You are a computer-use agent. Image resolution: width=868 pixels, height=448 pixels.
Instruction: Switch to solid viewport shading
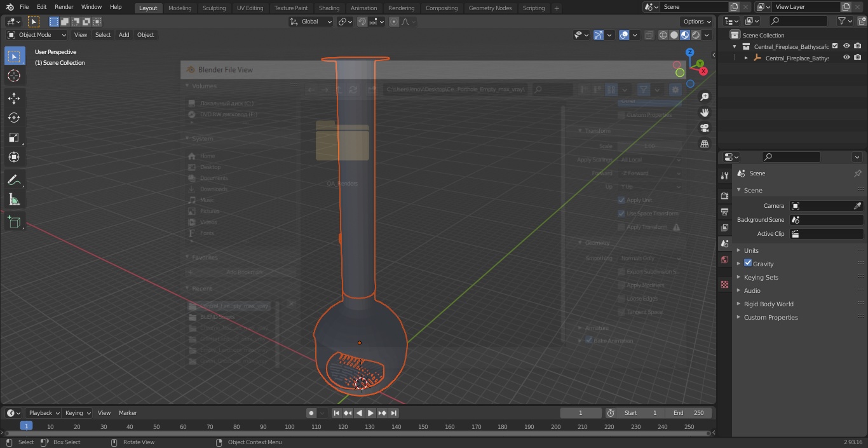(674, 35)
